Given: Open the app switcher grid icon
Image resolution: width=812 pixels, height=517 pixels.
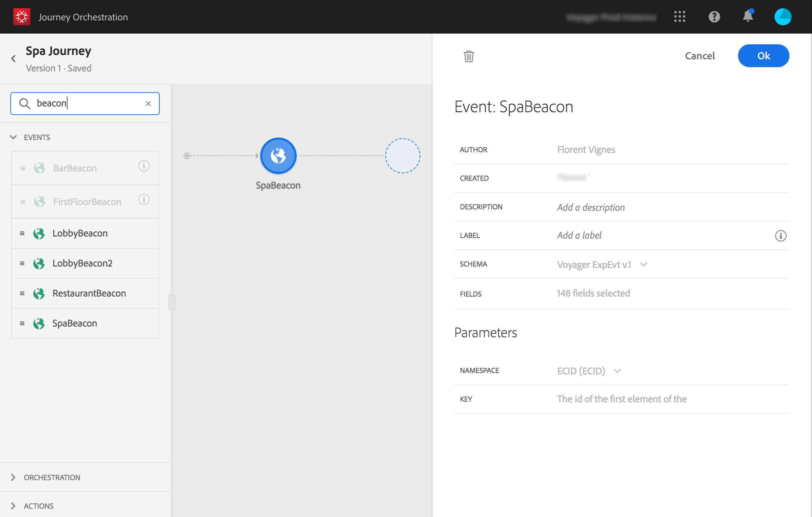Looking at the screenshot, I should click(x=679, y=17).
